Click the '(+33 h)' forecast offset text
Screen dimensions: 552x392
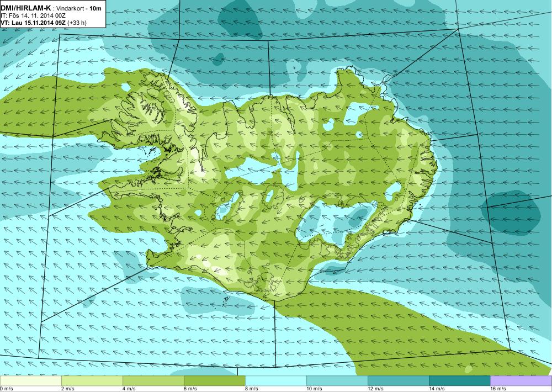(77, 23)
